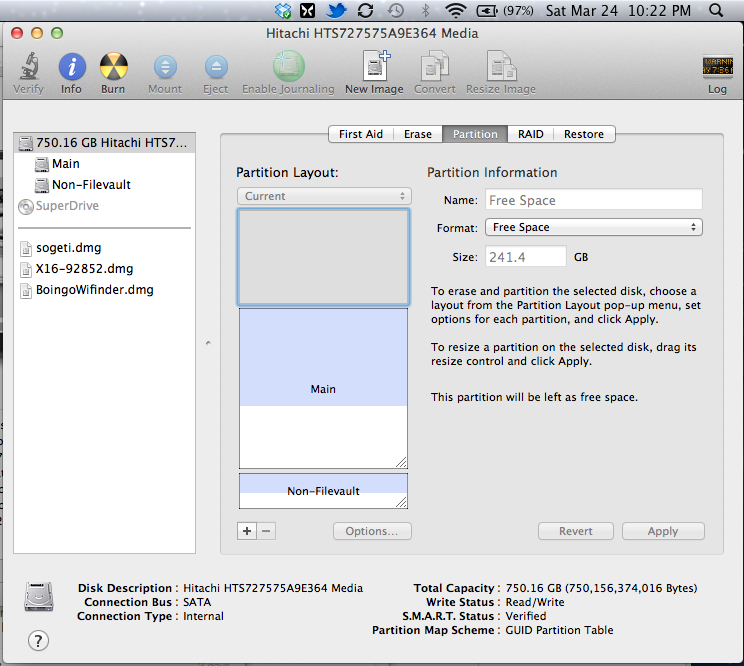Click the Size field showing 241.4
Image resolution: width=744 pixels, height=666 pixels.
click(x=526, y=257)
